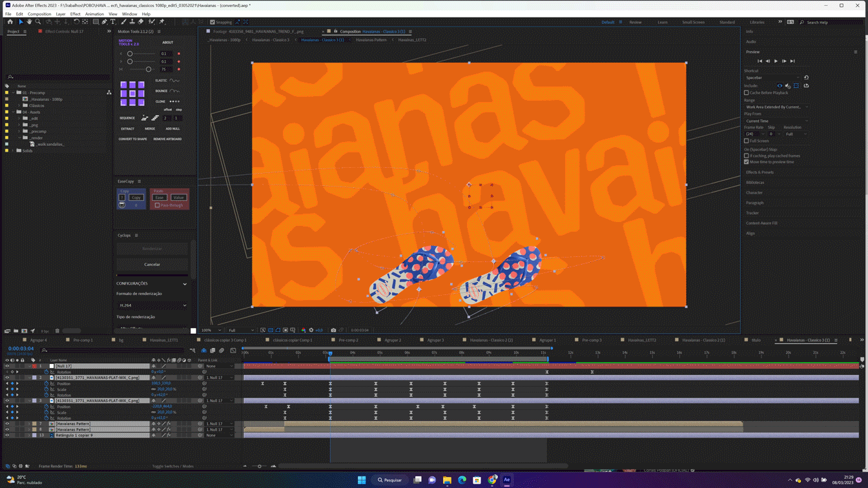Open the viewer 100% magnification dropdown

coord(212,330)
